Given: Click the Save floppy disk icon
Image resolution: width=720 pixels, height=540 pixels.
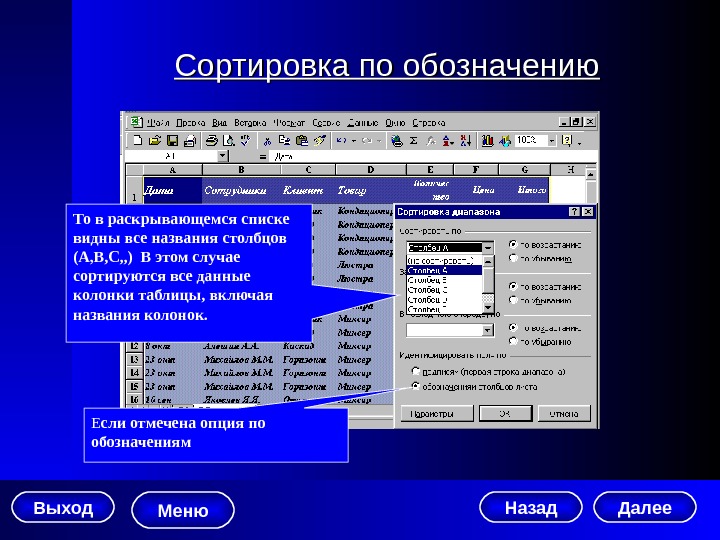Looking at the screenshot, I should tap(172, 141).
